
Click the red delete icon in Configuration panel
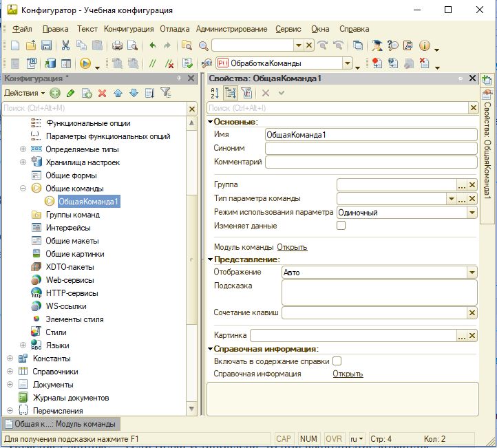tap(102, 93)
